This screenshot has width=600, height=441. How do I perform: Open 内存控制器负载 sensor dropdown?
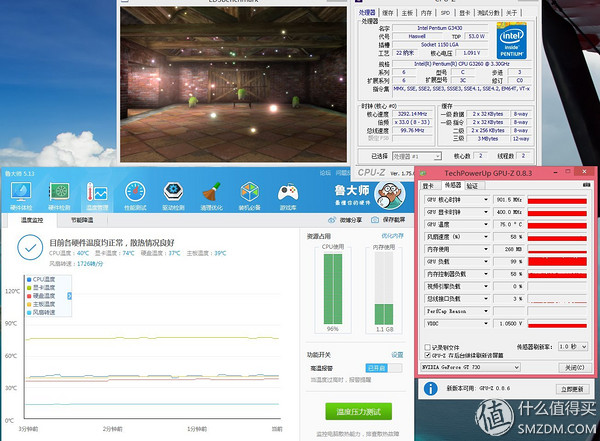(x=486, y=274)
